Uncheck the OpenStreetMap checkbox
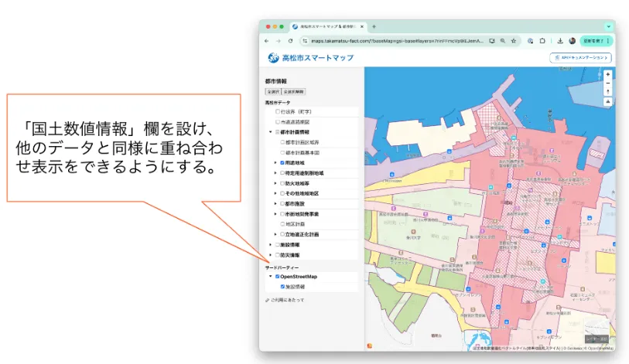The height and width of the screenshot is (364, 629). point(278,276)
